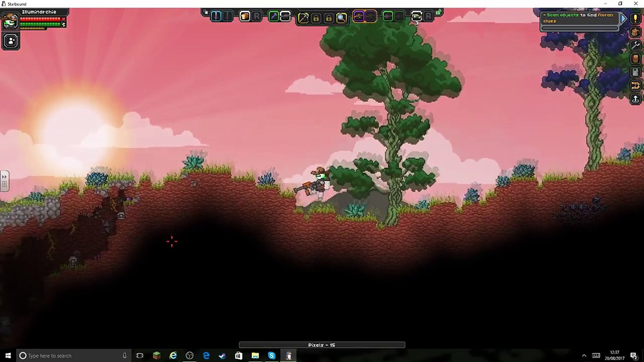The width and height of the screenshot is (644, 362).
Task: Toggle the party invite button under portrait
Action: [x=11, y=41]
